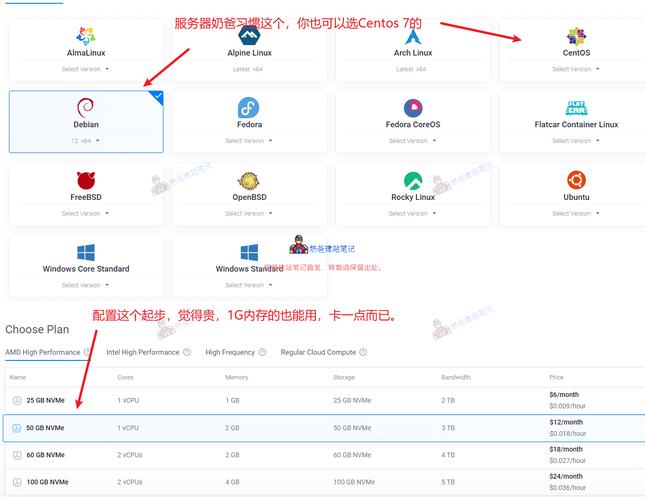Viewport: 645px width, 500px height.
Task: Open Fedora Select Version dropdown
Action: 248,141
